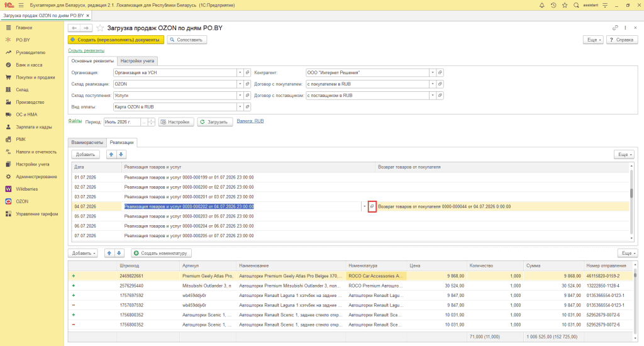644x346 pixels.
Task: Open Вид оплаты dropdown
Action: point(240,107)
